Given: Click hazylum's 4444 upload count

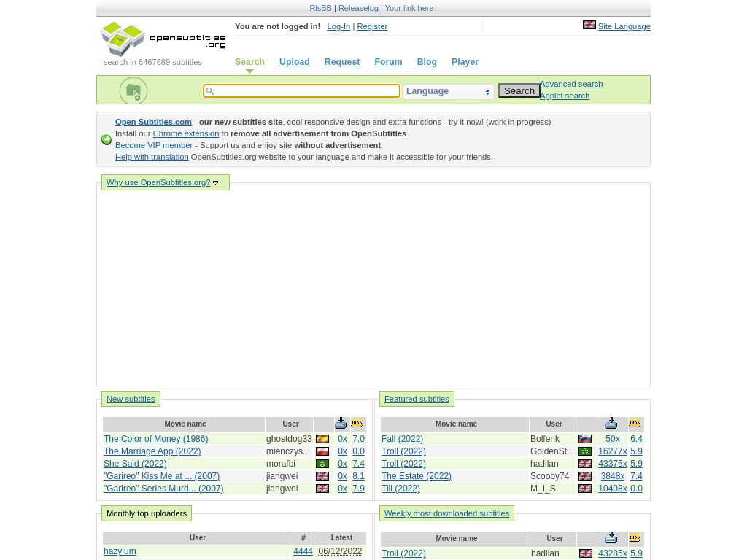Looking at the screenshot, I should [303, 551].
